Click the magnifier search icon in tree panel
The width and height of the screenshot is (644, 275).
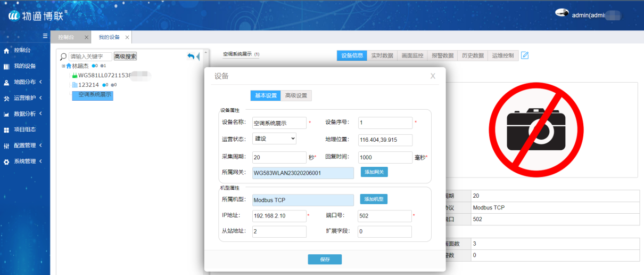pos(63,56)
